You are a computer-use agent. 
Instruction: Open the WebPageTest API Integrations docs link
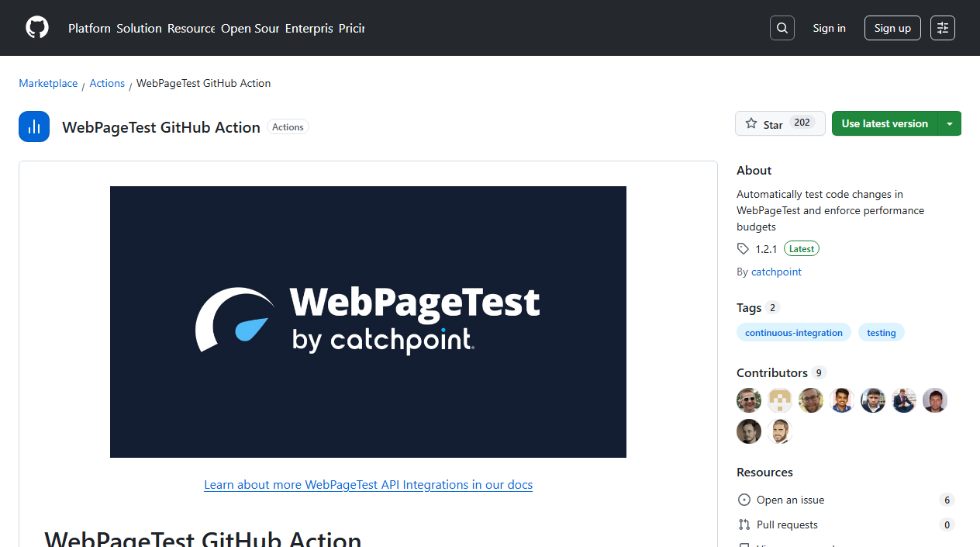[367, 484]
